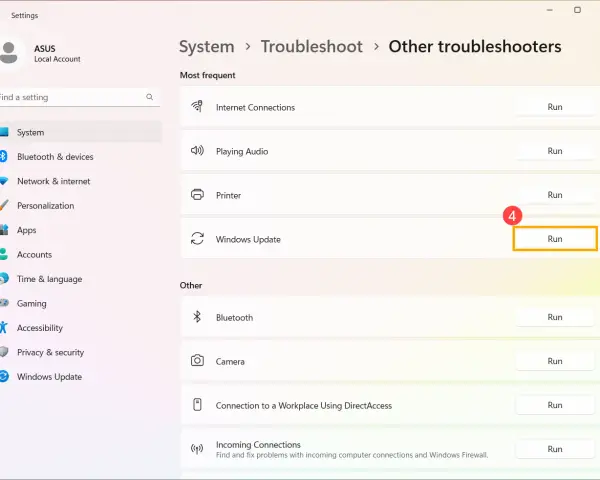Open Gaming settings
600x480 pixels.
coord(80,304)
